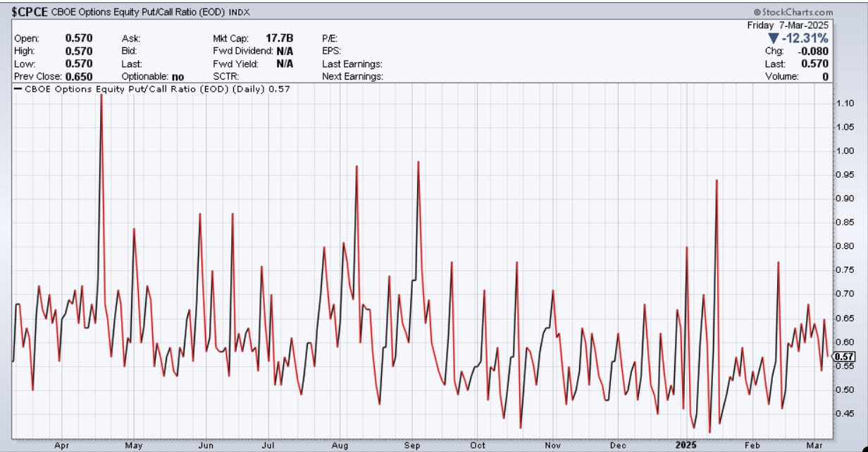Viewport: 868px width, 452px height.
Task: Click the May x-axis label
Action: pyautogui.click(x=134, y=446)
